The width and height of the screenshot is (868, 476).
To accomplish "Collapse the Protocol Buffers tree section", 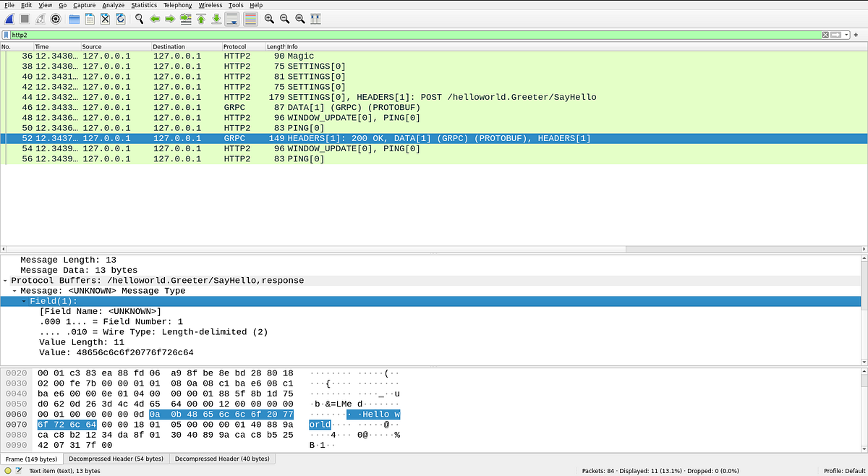I will tap(5, 281).
